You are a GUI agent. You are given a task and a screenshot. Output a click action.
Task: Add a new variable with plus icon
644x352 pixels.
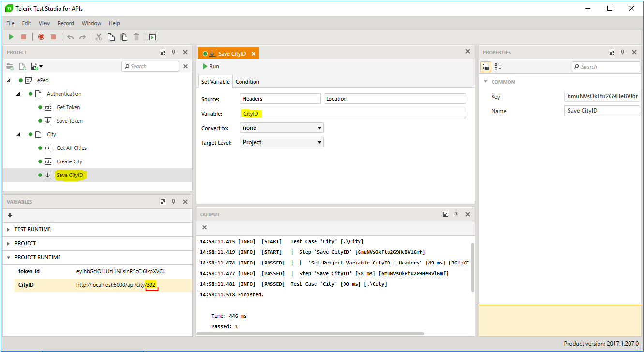coord(10,215)
